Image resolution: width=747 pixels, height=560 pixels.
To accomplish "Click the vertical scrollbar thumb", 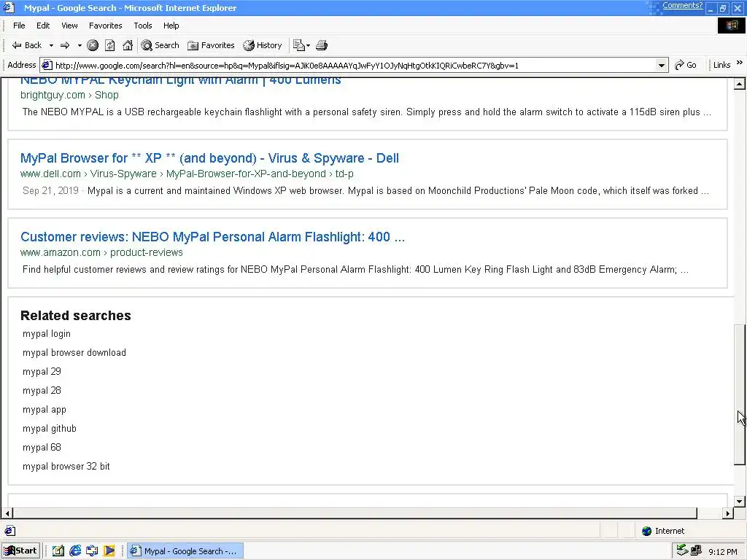I will 740,394.
